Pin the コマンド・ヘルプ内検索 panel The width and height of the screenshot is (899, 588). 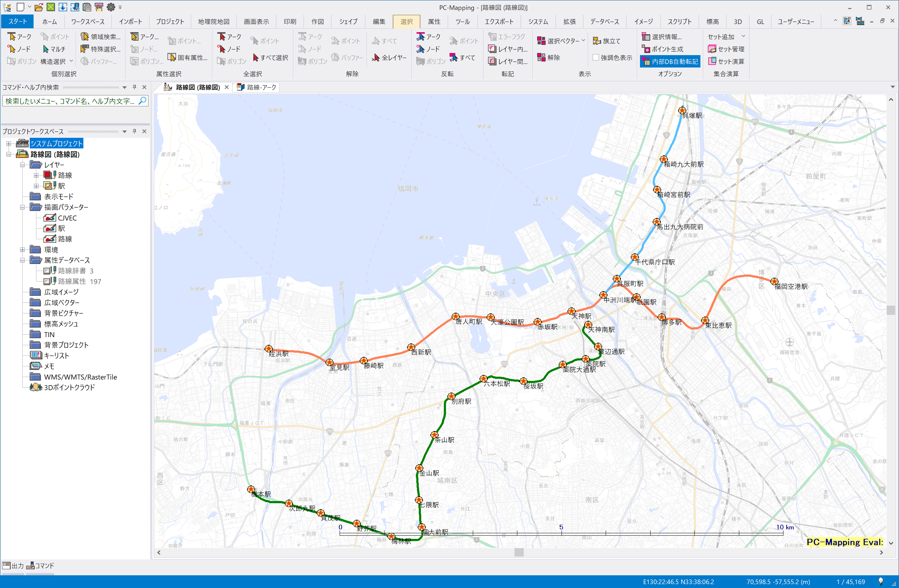135,87
